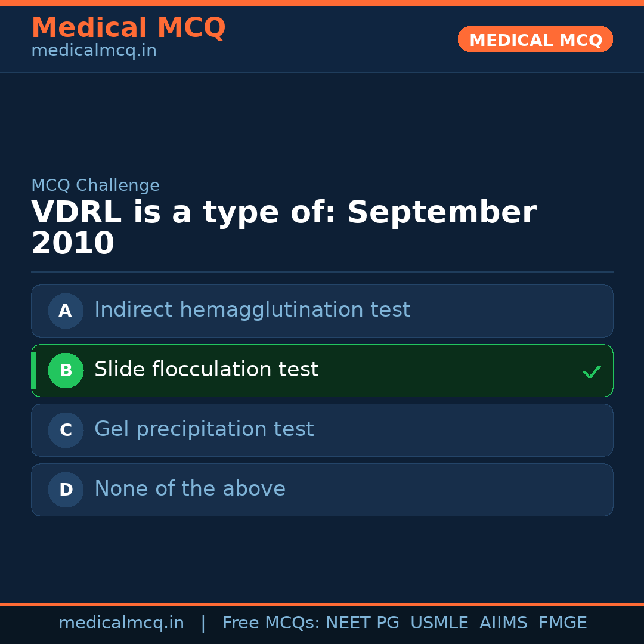Click the Medical MCQ header logo
The width and height of the screenshot is (644, 644).
click(128, 28)
